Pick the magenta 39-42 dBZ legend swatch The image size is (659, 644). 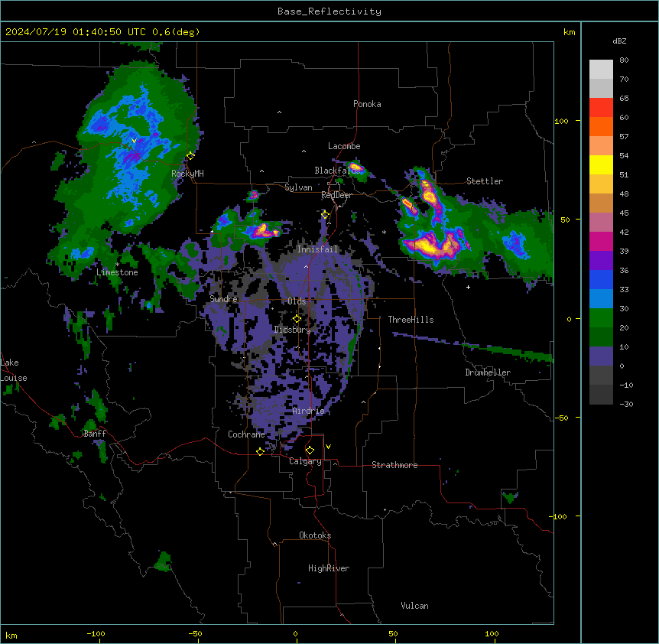click(x=601, y=242)
